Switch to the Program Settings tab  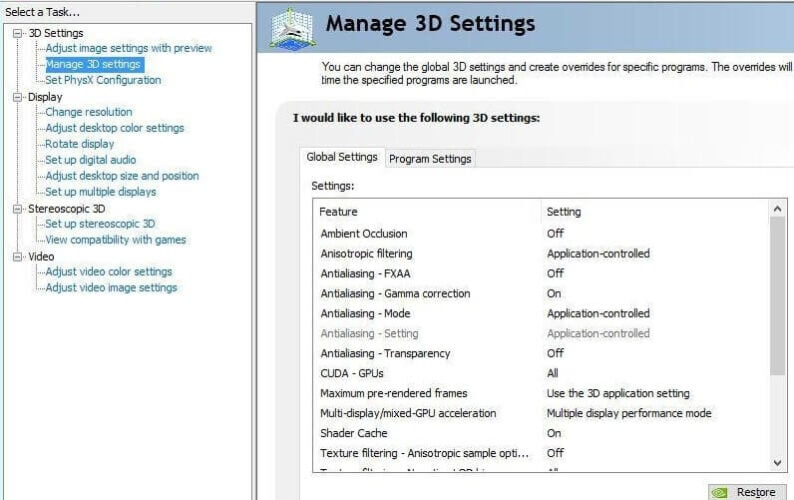pyautogui.click(x=430, y=159)
